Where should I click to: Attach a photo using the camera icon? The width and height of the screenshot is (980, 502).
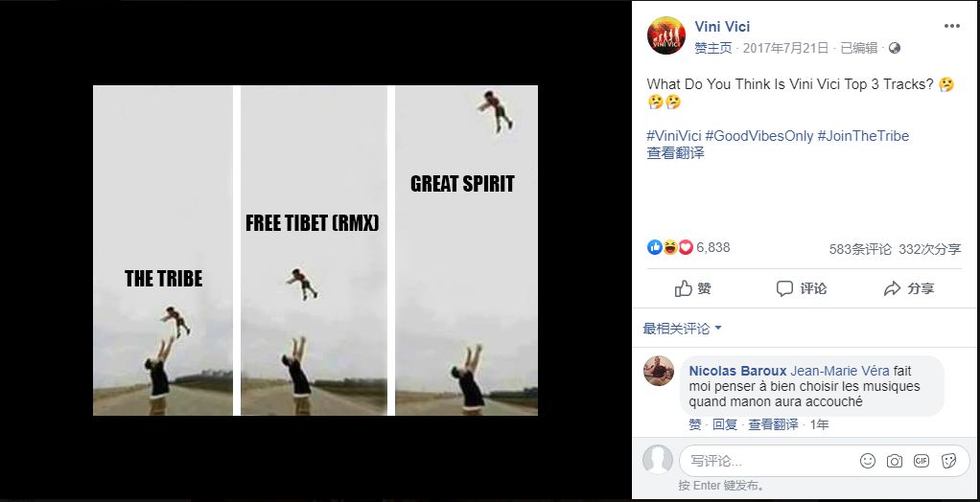(x=895, y=461)
